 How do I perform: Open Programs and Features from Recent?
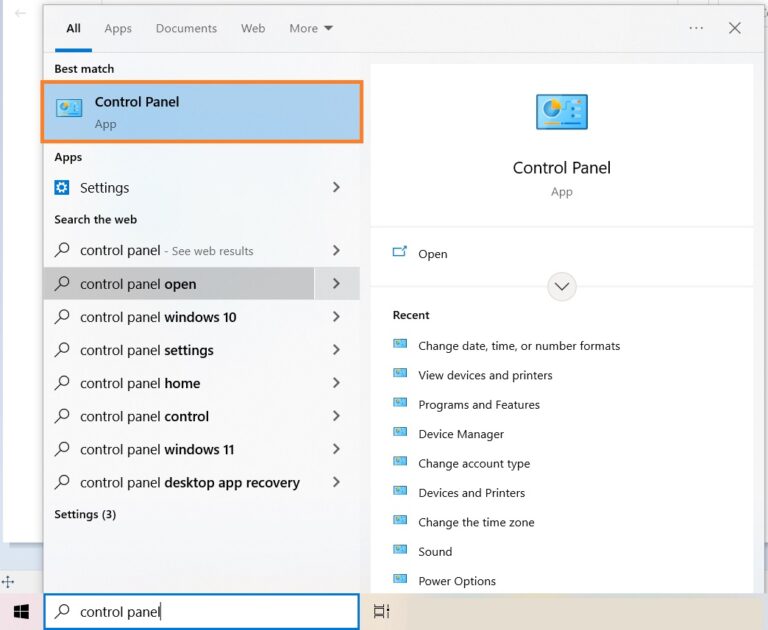(x=478, y=405)
